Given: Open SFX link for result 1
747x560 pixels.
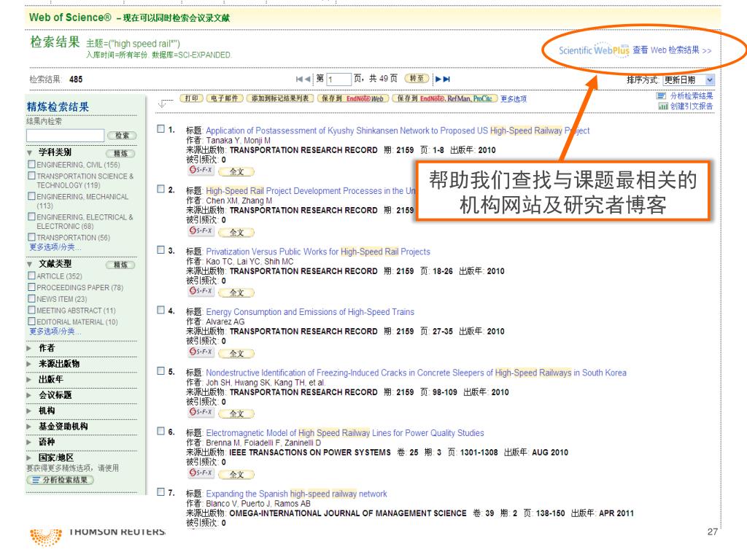Looking at the screenshot, I should pos(201,170).
